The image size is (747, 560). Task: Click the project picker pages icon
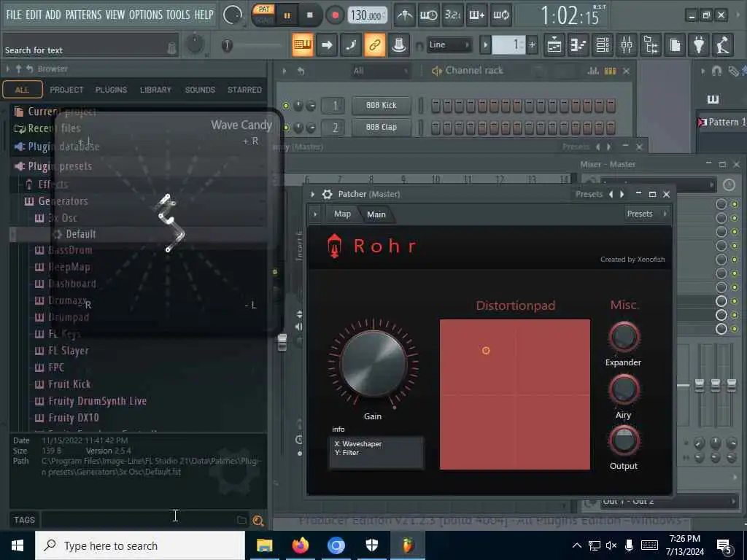675,45
